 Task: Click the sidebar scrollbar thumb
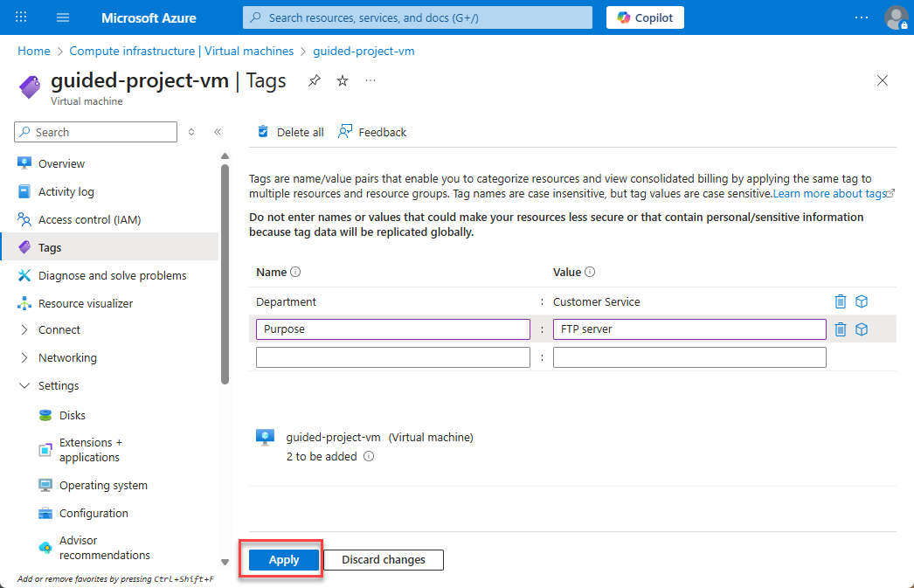click(225, 273)
